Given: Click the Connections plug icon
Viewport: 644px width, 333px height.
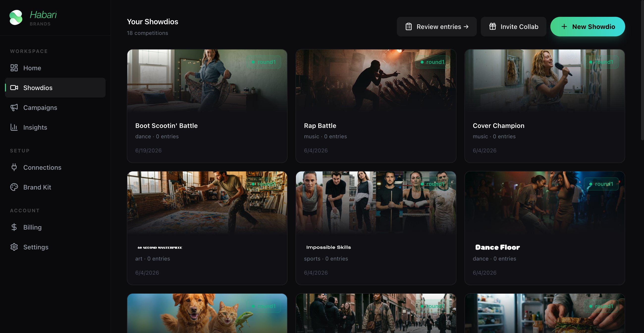Looking at the screenshot, I should [14, 167].
